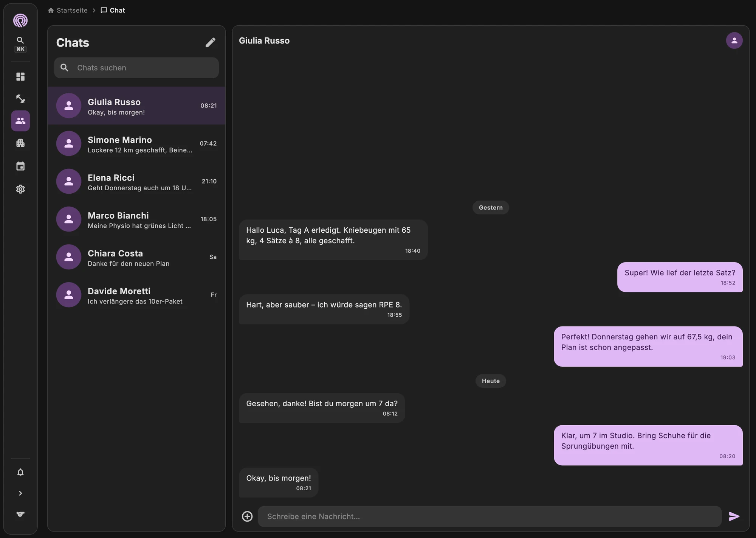This screenshot has width=756, height=538.
Task: Select the people clients icon in sidebar
Action: click(x=20, y=121)
